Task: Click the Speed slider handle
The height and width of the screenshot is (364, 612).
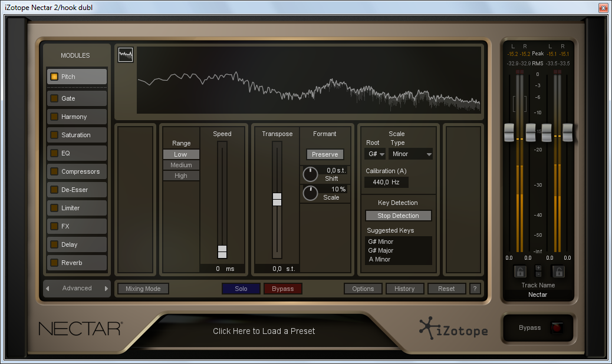Action: pos(222,252)
